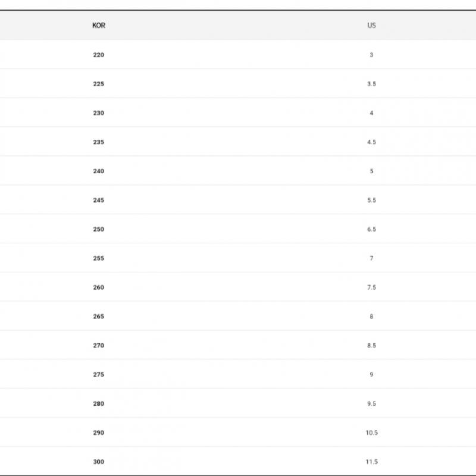Choose the KOR 265 size entry
Image resolution: width=476 pixels, height=476 pixels.
[99, 317]
